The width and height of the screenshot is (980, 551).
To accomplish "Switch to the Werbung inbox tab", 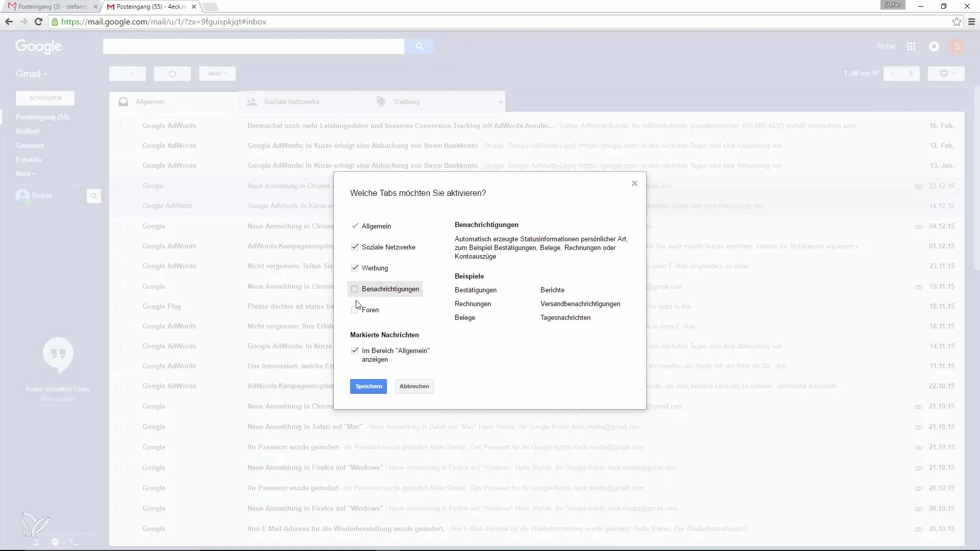I will tap(431, 102).
